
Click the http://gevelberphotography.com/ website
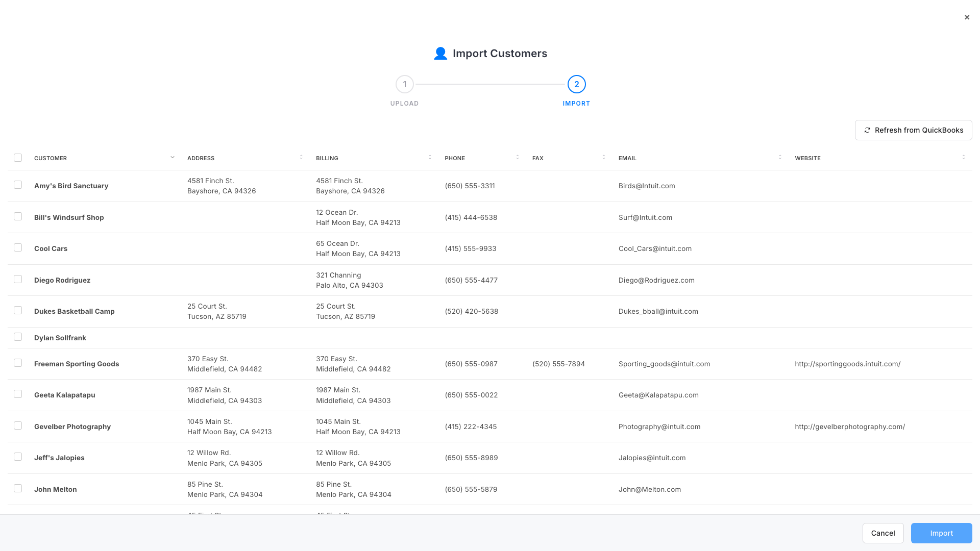(850, 427)
